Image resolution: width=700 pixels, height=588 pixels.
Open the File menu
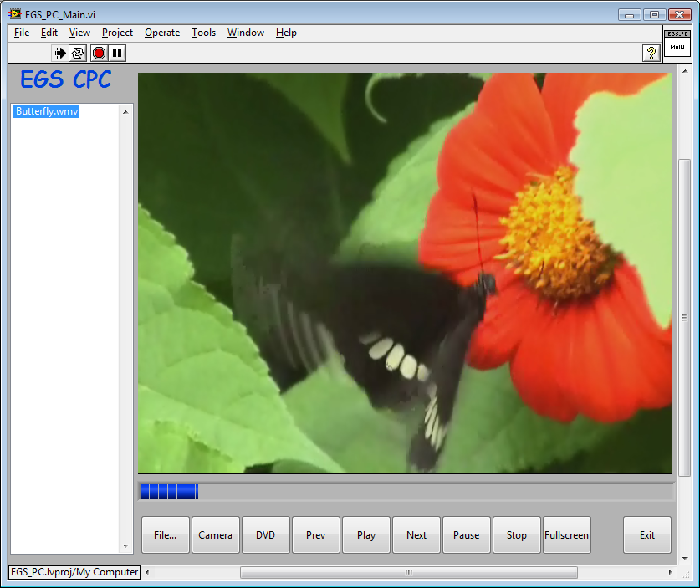point(22,33)
